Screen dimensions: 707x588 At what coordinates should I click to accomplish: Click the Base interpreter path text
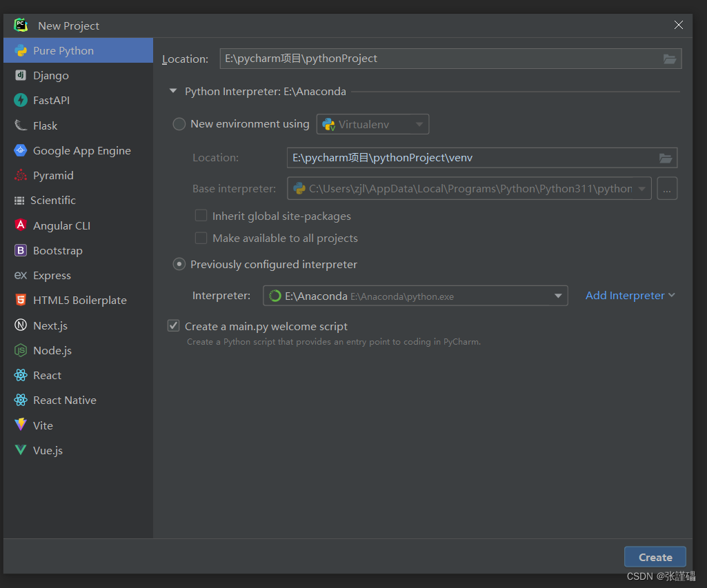click(470, 188)
